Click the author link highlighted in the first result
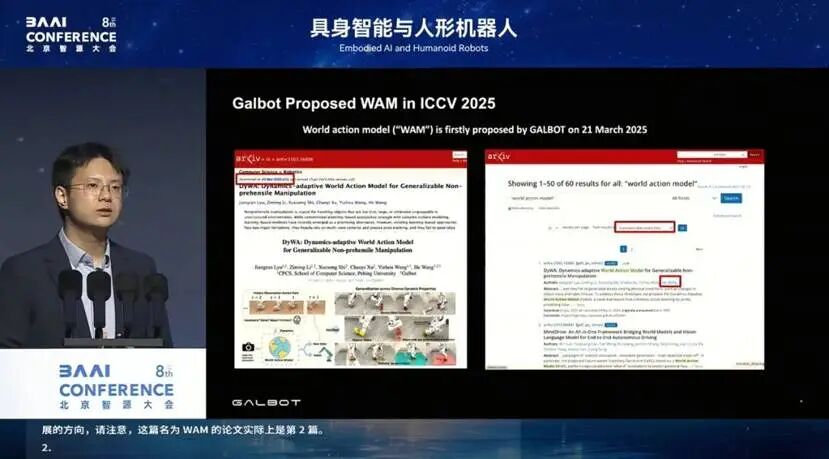This screenshot has width=829, height=459. (670, 281)
